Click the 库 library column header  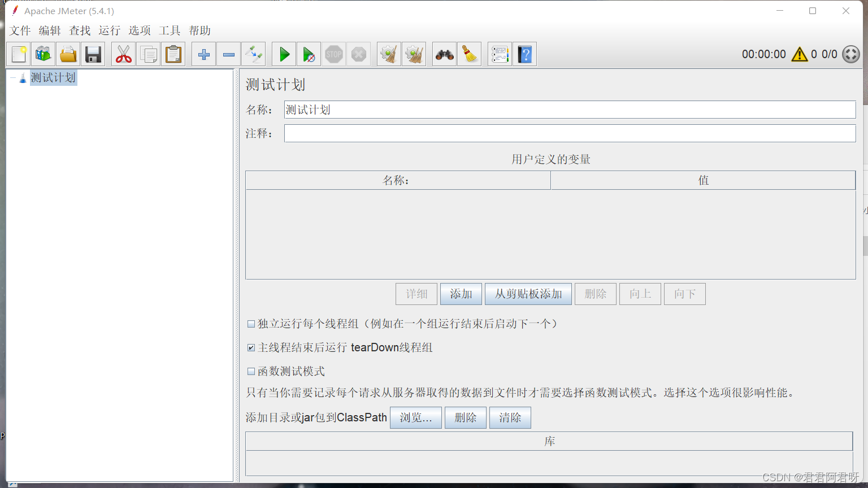(549, 441)
